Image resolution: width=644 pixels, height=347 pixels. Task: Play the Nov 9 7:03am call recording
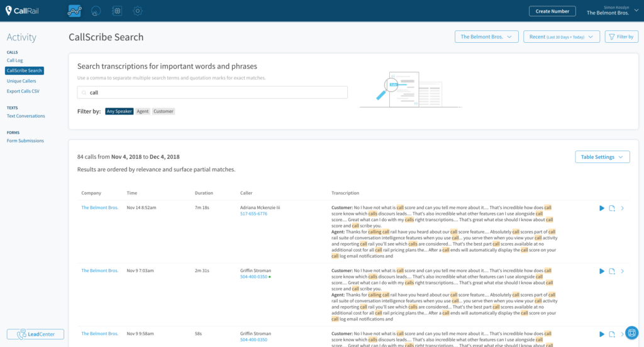click(x=601, y=271)
